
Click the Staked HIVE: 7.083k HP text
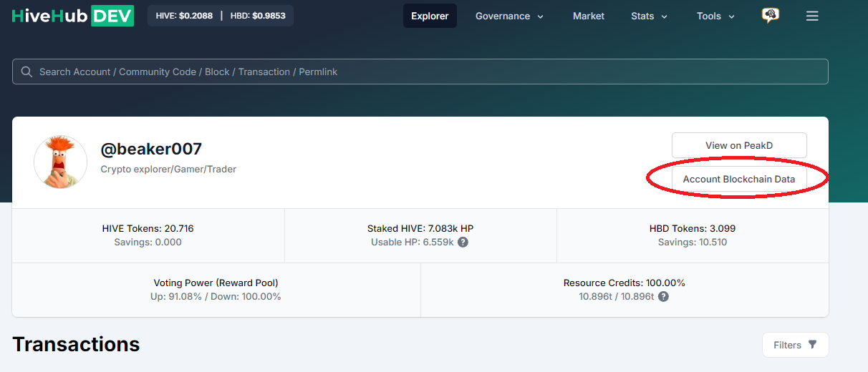coord(420,229)
